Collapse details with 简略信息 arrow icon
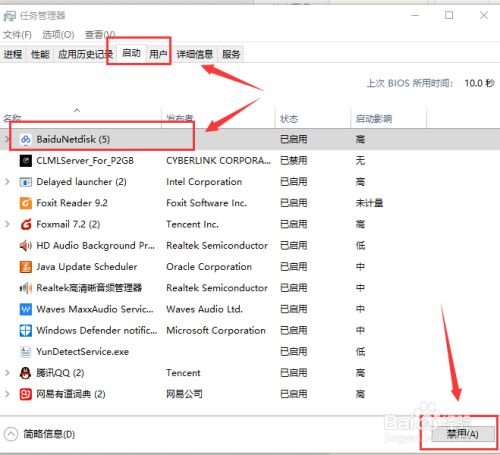Screen dimensions: 500x455 11,434
